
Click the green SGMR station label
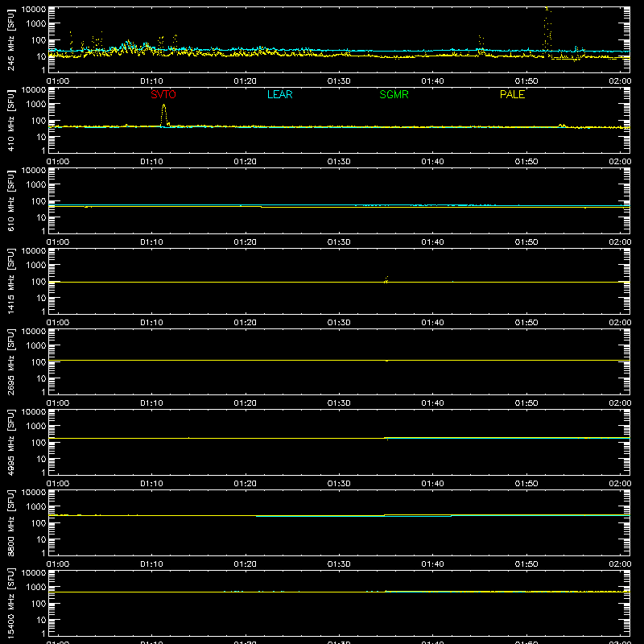coord(394,94)
